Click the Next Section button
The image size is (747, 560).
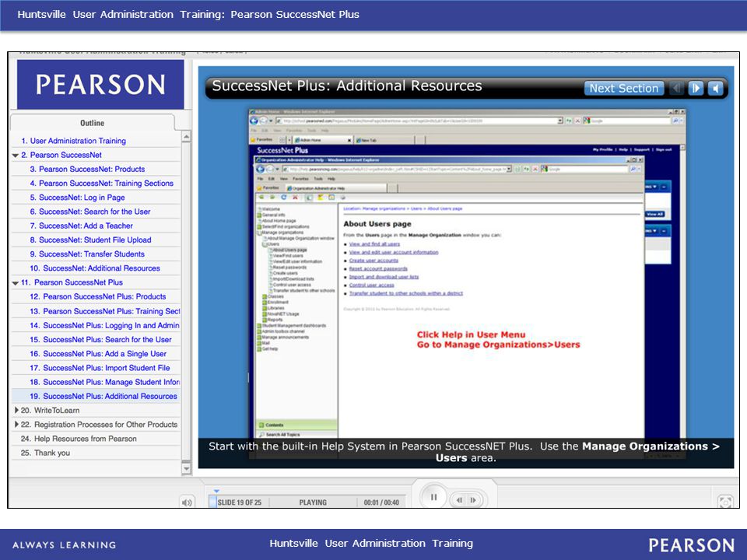coord(623,88)
